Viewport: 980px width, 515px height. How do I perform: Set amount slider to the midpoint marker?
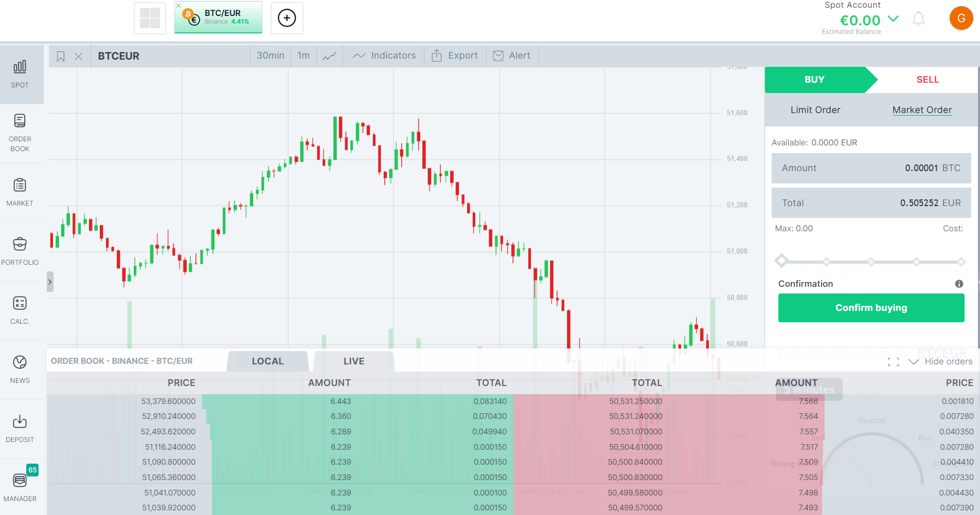[871, 262]
